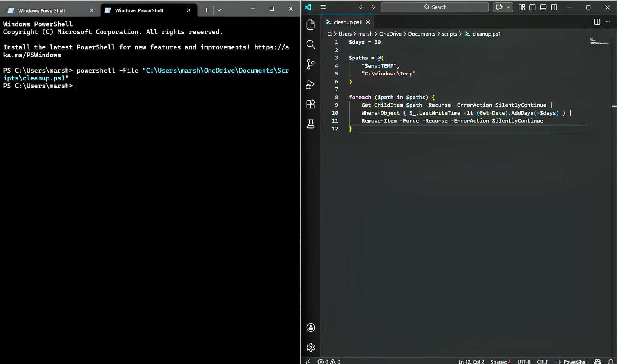Open the Explorer view in VS Code
Image resolution: width=617 pixels, height=364 pixels.
point(310,25)
